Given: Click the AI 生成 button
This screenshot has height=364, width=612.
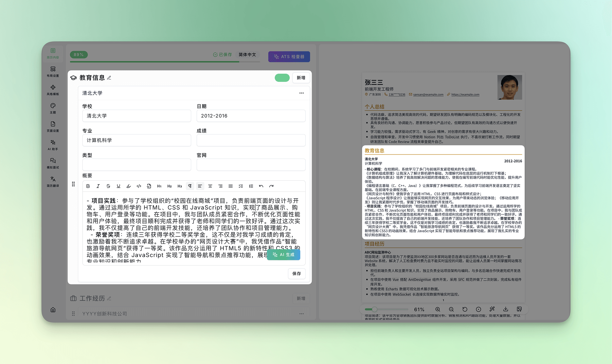Looking at the screenshot, I should 284,255.
